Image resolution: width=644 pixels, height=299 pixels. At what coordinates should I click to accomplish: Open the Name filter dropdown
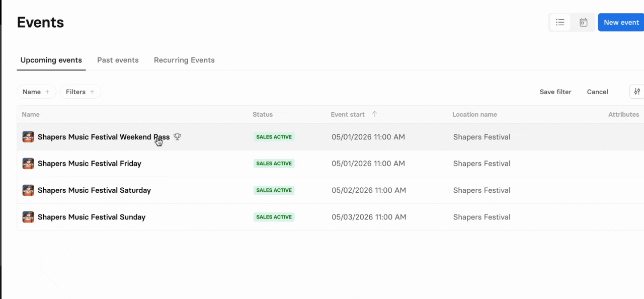click(x=32, y=92)
